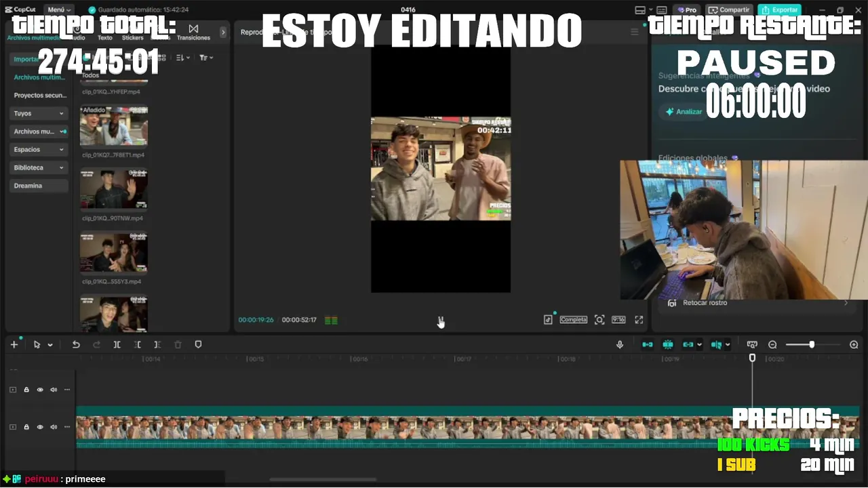Change the 9:16 aspect ratio

618,320
